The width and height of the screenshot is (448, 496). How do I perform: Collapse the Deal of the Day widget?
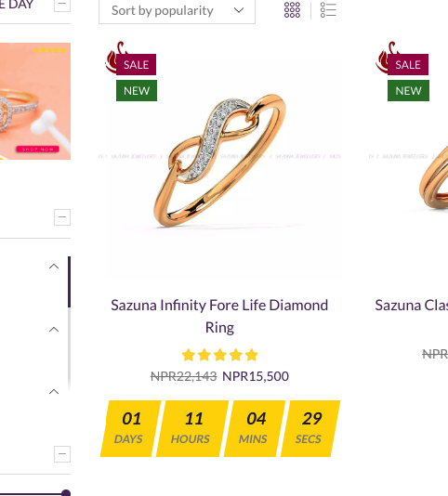point(62,4)
